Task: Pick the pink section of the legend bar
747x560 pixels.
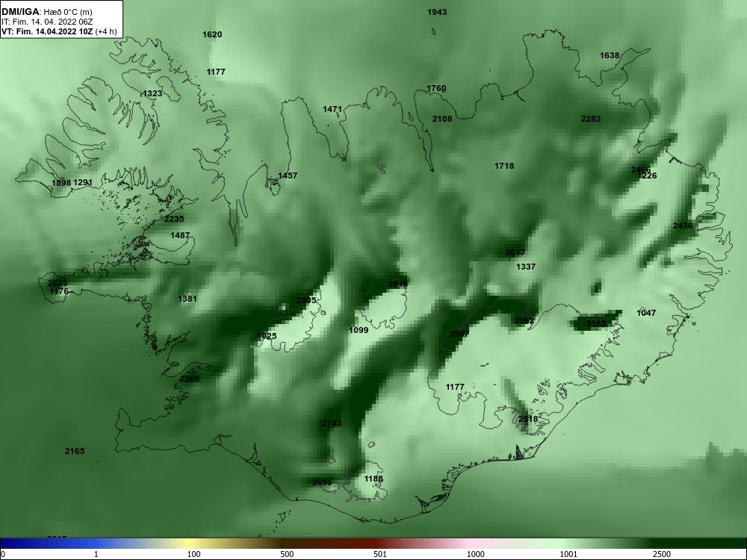Action: [x=469, y=544]
